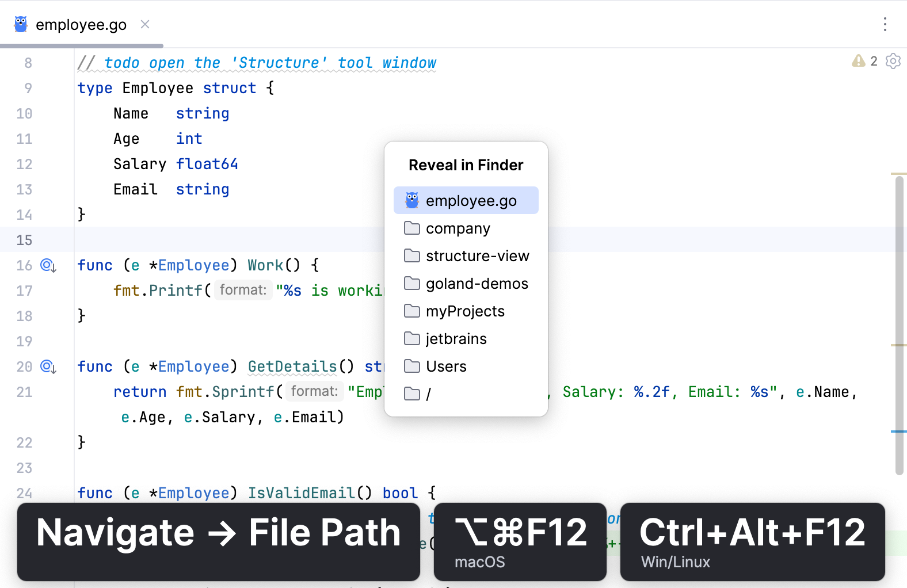This screenshot has width=907, height=588.
Task: Click the format: inlay hint on line 17
Action: point(243,290)
